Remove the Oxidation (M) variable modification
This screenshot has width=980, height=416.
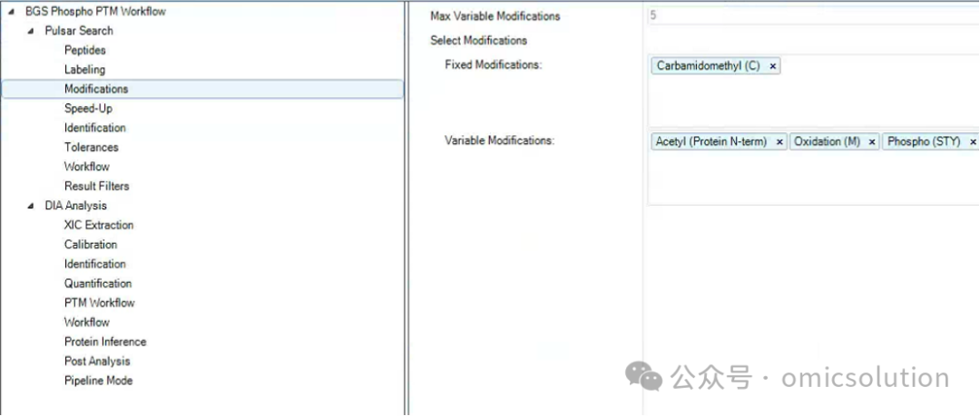coord(872,142)
